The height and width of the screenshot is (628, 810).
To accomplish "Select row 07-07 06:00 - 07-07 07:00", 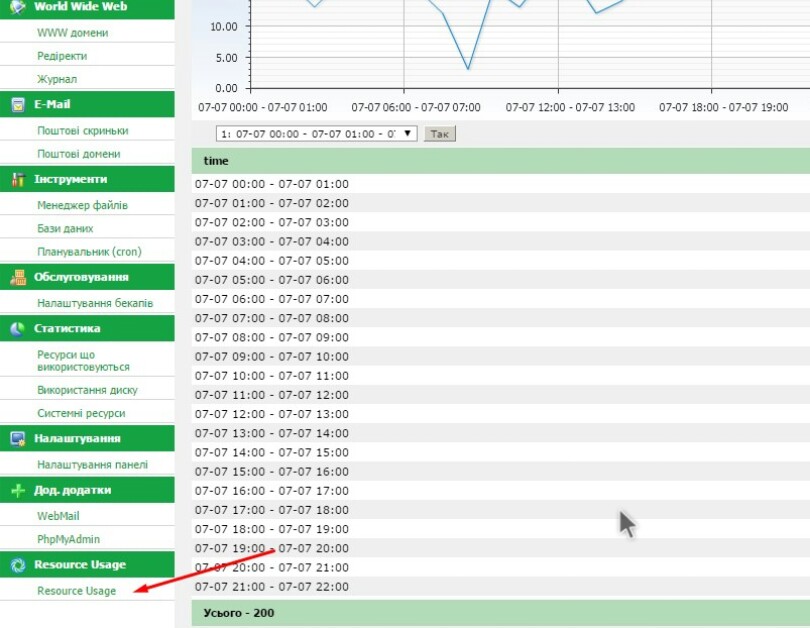I will click(501, 299).
